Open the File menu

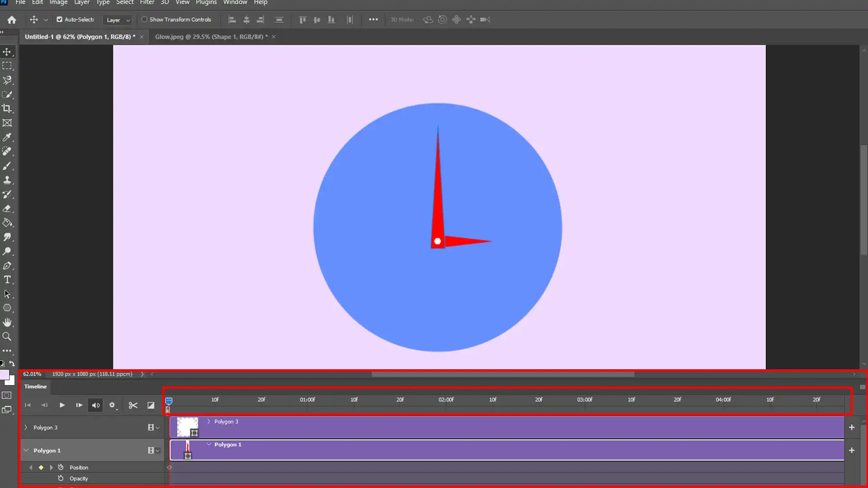point(20,2)
